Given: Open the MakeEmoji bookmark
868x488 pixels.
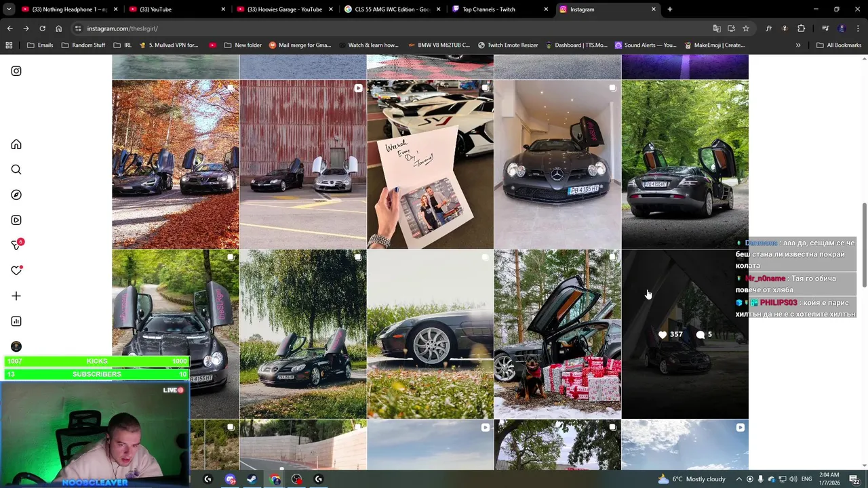Looking at the screenshot, I should [715, 45].
